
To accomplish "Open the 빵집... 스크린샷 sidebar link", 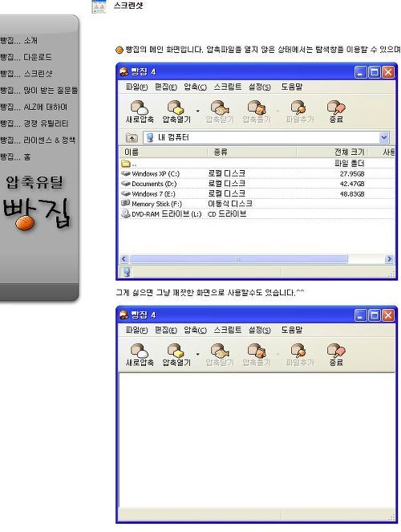I will coord(26,74).
